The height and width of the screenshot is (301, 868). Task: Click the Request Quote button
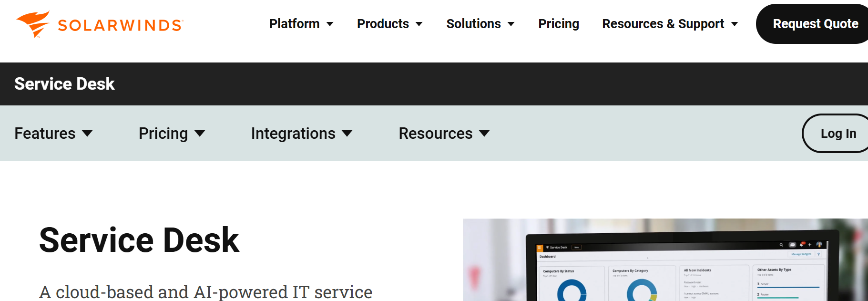(x=812, y=24)
